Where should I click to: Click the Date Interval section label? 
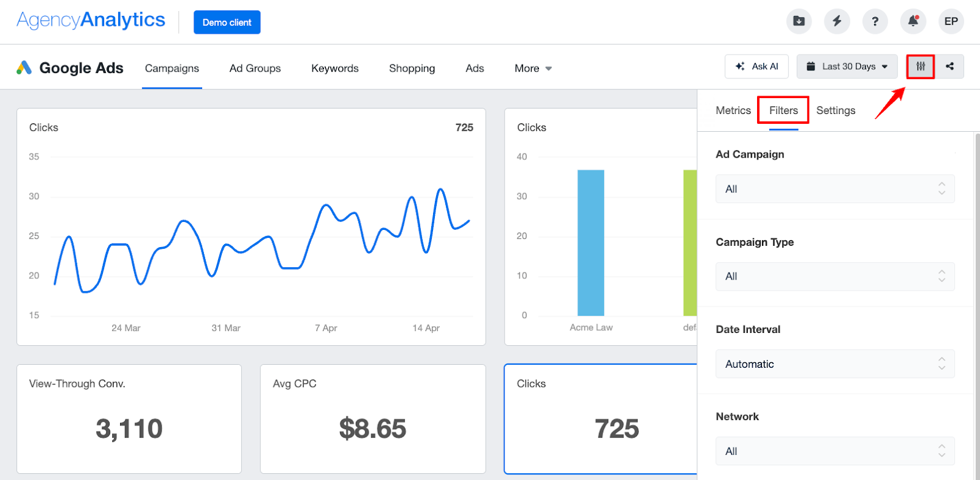pos(748,329)
